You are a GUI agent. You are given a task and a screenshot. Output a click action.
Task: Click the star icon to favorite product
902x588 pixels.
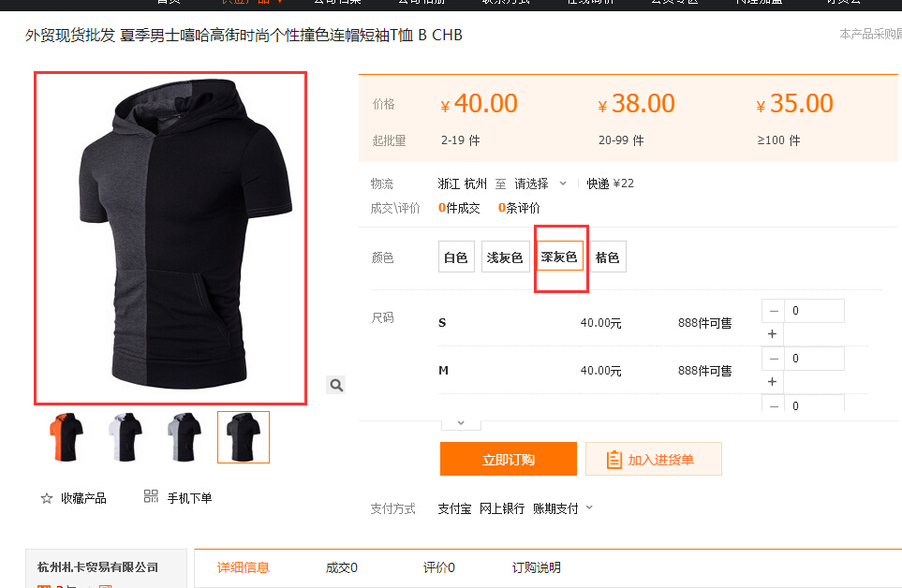47,498
